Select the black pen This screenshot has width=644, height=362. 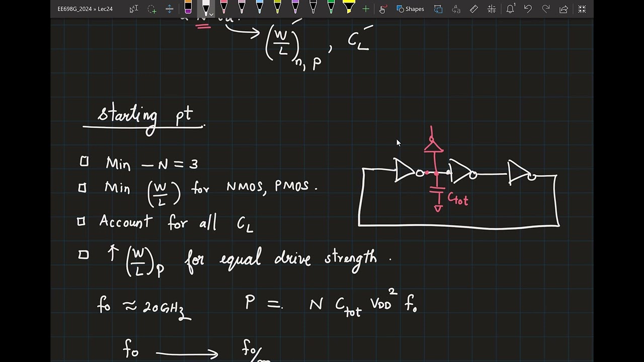313,7
